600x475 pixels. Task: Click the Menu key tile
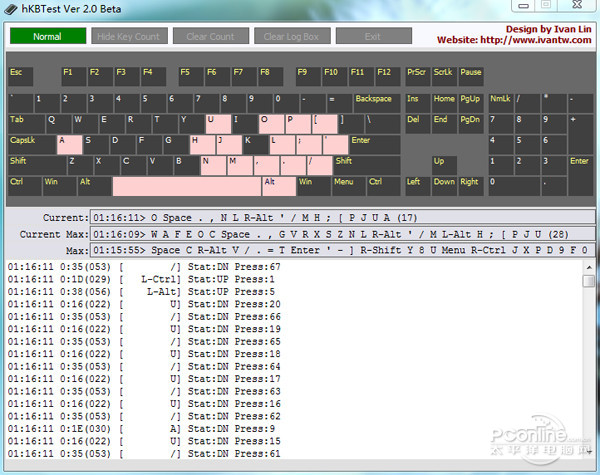pos(346,186)
